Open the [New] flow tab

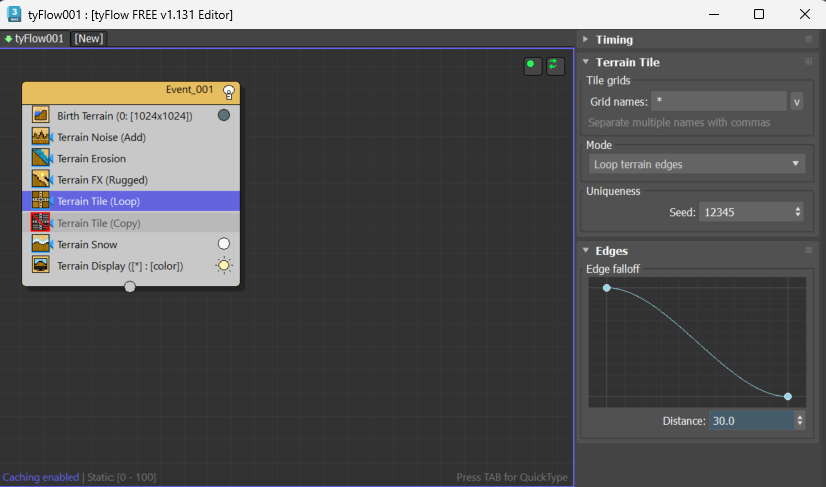(89, 38)
